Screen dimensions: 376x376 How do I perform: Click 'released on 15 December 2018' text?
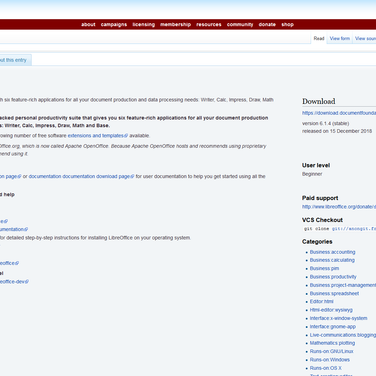click(x=337, y=131)
